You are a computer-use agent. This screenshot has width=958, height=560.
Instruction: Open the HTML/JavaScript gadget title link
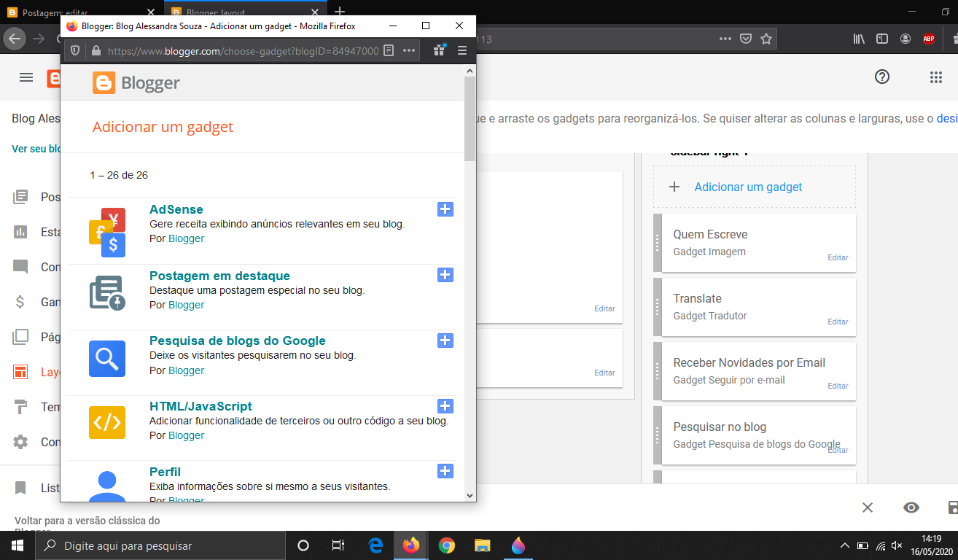tap(200, 406)
